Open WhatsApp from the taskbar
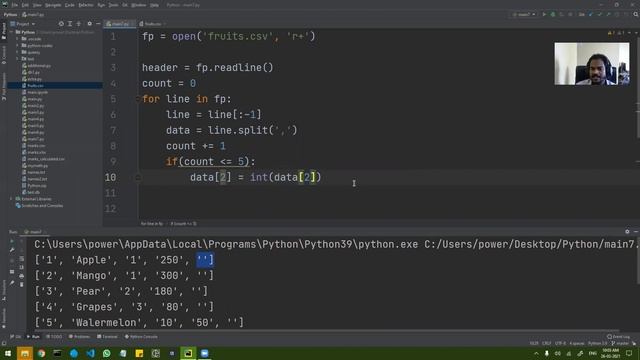Viewport: 640px width, 360px height. tap(107, 353)
